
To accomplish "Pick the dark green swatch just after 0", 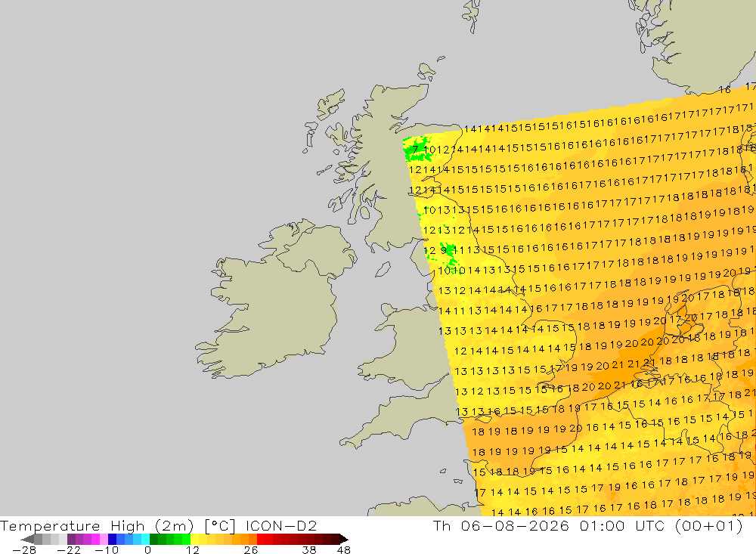I will pos(153,540).
